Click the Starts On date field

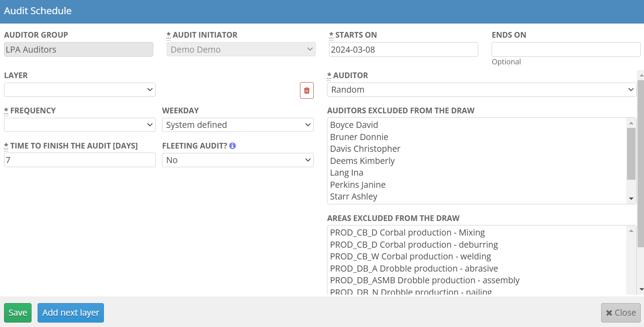403,49
